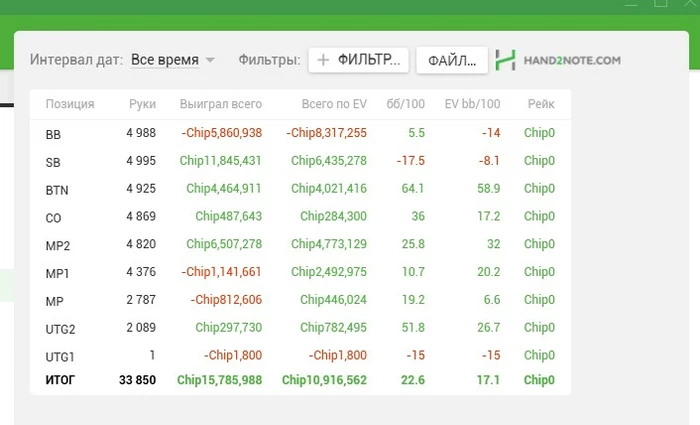Select the ИТОГ totals row

point(300,380)
